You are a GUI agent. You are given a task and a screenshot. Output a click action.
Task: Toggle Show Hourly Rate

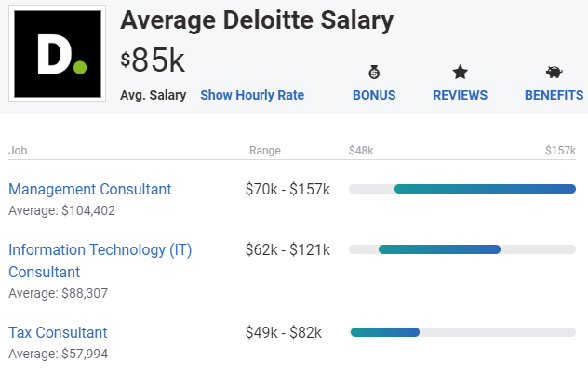252,95
